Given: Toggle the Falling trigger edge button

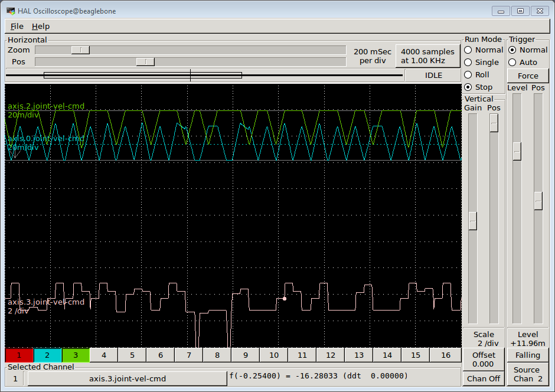Looking at the screenshot, I should click(x=527, y=355).
